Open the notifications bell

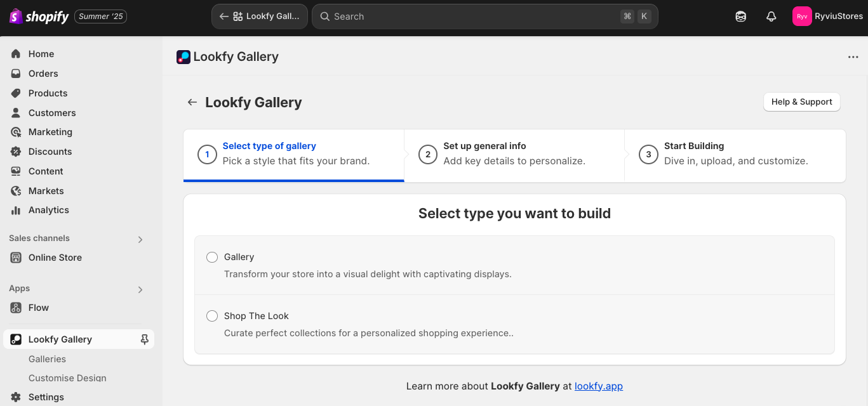771,16
